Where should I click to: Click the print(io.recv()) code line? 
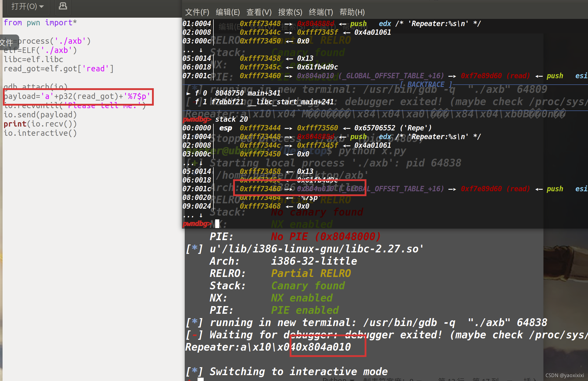click(40, 124)
